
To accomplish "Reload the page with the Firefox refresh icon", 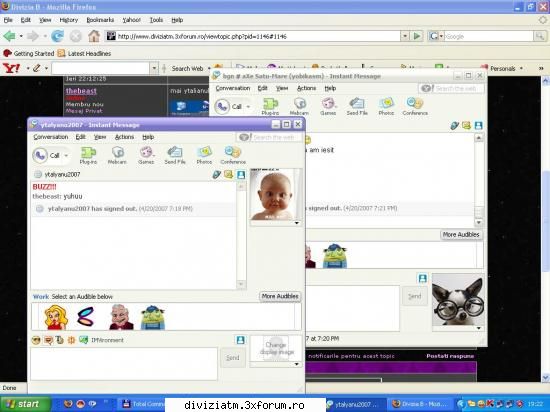I will point(58,36).
